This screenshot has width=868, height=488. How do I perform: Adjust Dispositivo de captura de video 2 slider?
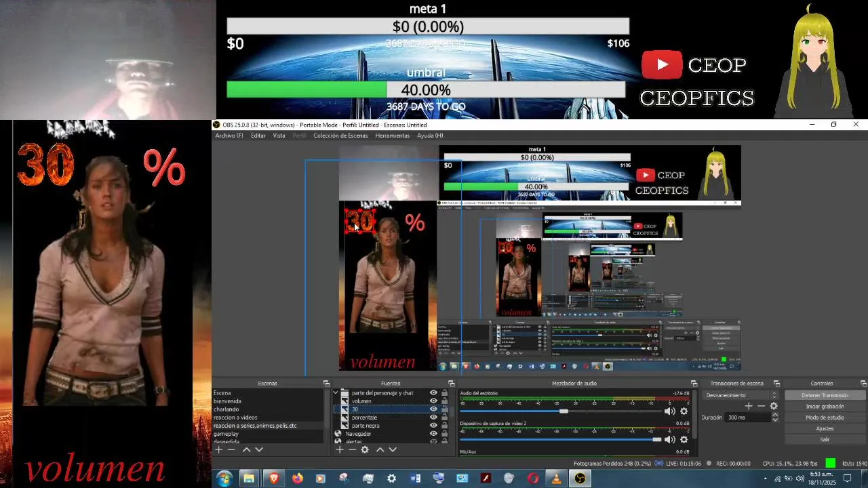(656, 440)
